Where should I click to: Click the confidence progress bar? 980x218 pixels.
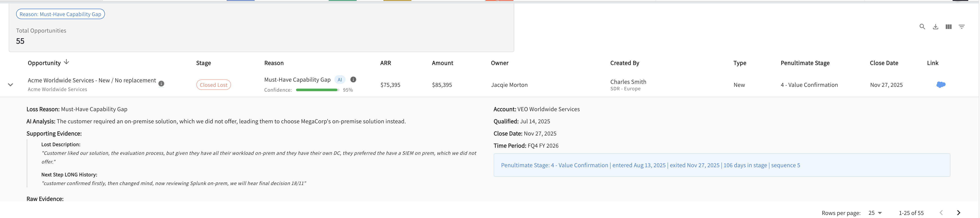318,90
